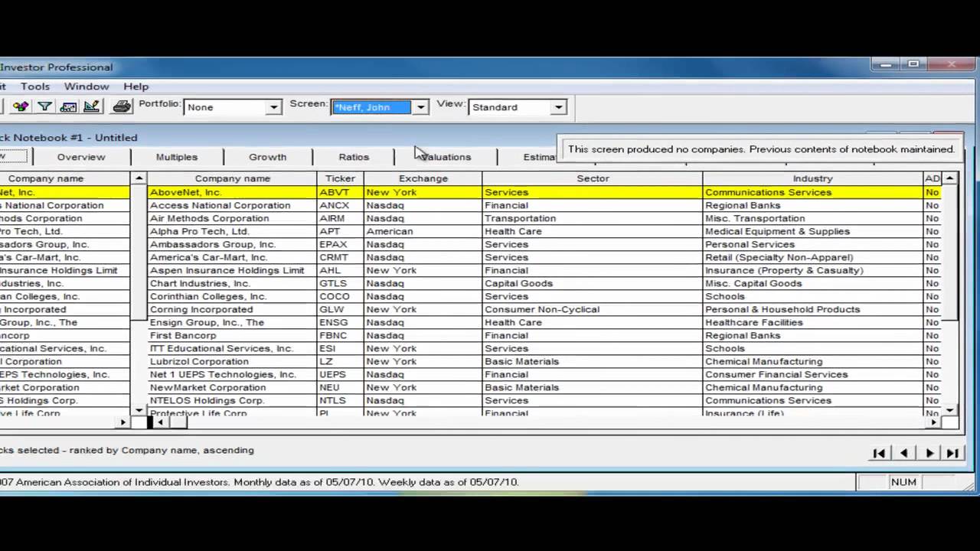The width and height of the screenshot is (980, 551).
Task: Click the portfolio shapes toolbar icon
Action: tap(21, 106)
